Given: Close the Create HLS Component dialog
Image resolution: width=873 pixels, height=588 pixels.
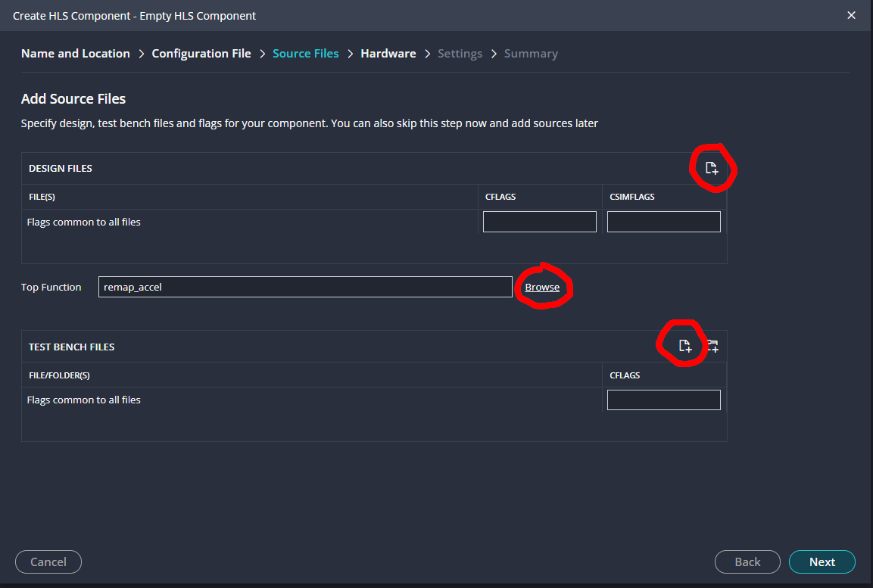Looking at the screenshot, I should point(852,15).
